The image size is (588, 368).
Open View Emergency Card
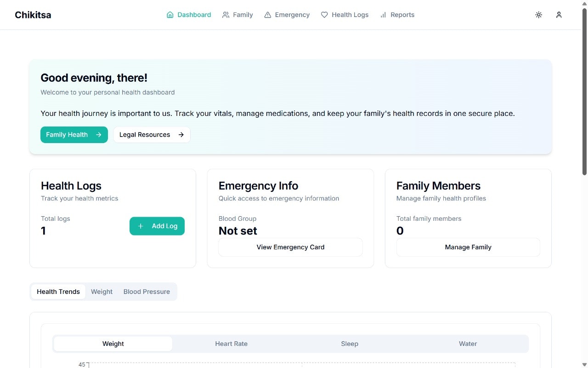click(x=290, y=247)
